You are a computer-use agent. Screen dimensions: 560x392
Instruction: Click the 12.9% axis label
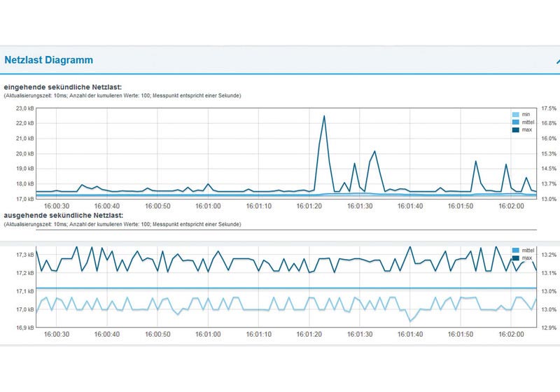pos(549,328)
